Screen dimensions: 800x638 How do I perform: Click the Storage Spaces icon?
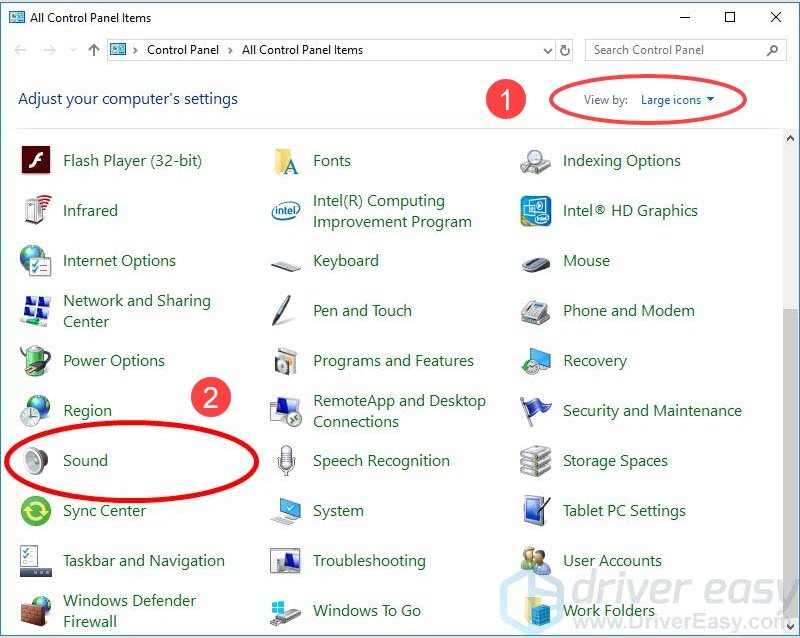pos(536,461)
